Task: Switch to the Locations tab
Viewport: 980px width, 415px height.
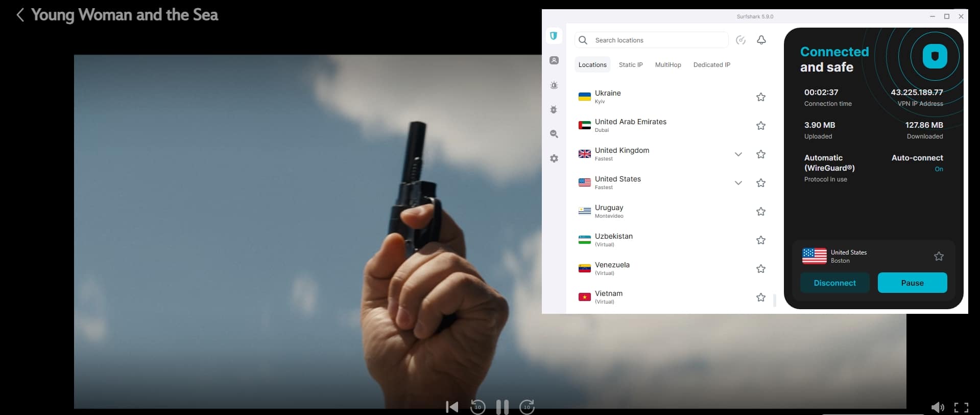Action: coord(592,65)
